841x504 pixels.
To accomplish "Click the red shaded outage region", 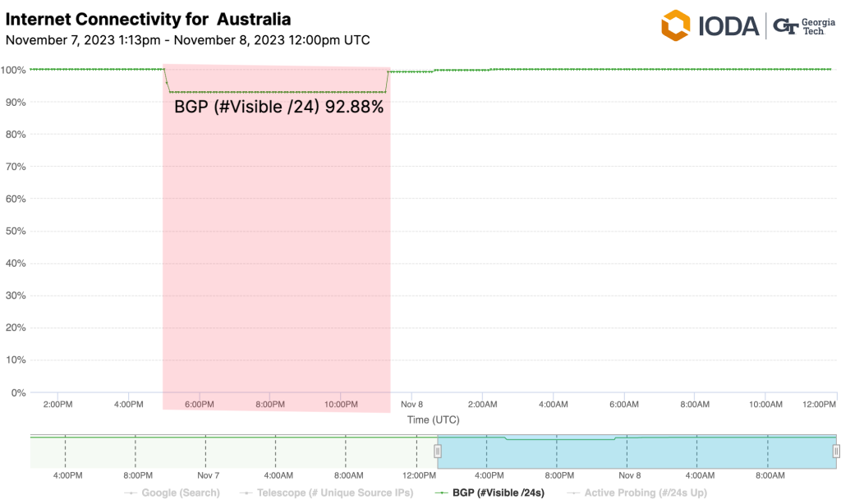I will 276,246.
